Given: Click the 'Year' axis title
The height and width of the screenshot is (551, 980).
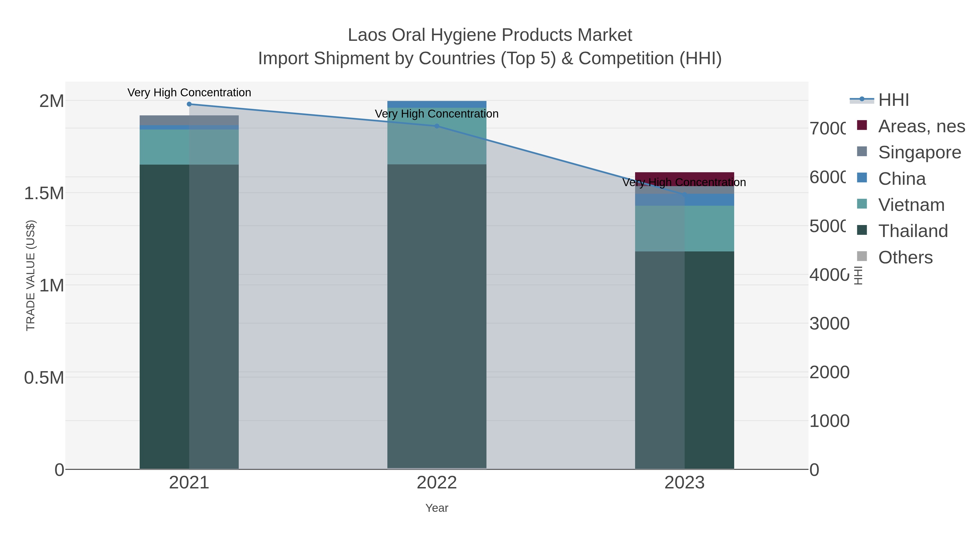Looking at the screenshot, I should pos(437,508).
